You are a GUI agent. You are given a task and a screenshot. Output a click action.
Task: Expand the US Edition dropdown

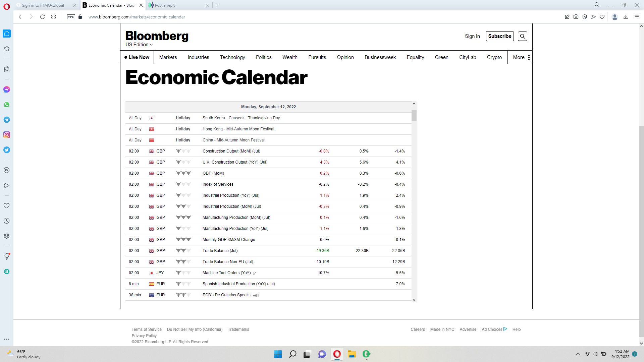139,45
